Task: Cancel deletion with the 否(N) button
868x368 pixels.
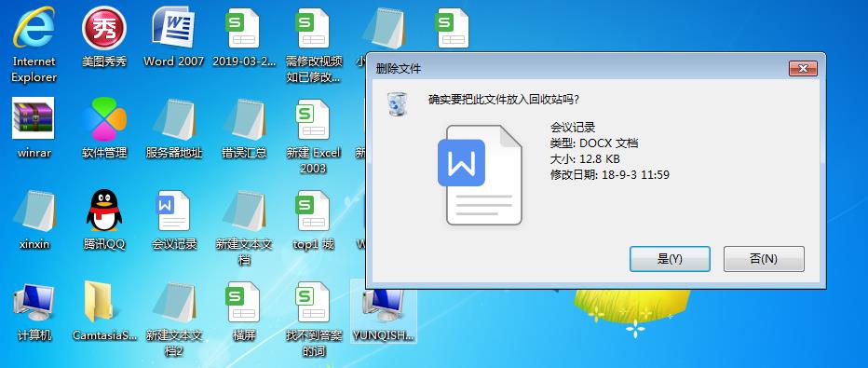Action: [764, 259]
